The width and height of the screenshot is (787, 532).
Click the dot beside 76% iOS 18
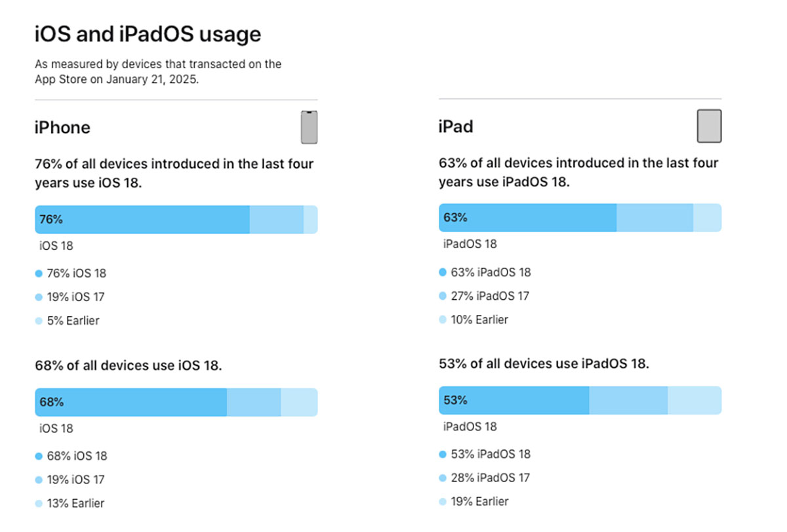tap(39, 274)
